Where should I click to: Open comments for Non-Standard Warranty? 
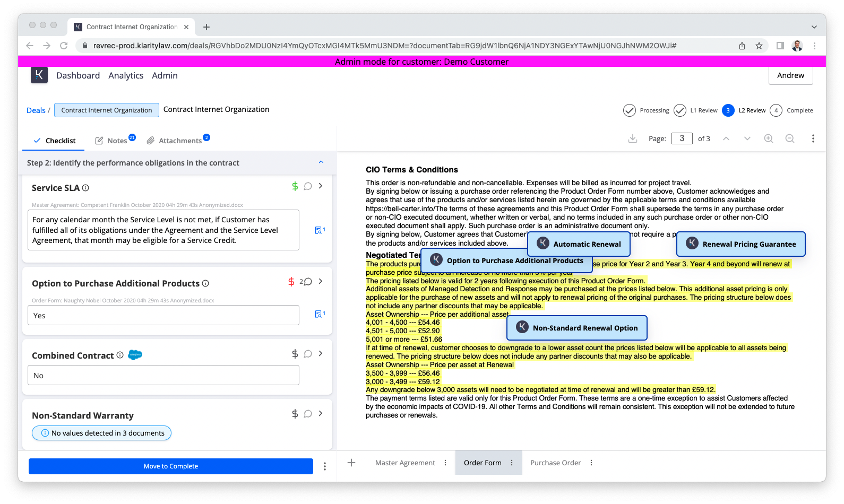(x=308, y=414)
